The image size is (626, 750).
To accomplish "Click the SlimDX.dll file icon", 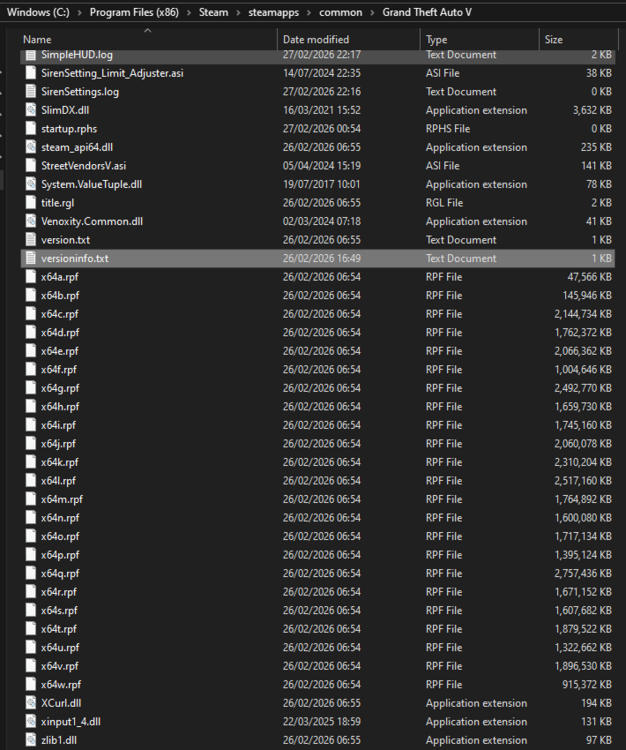I will 31,110.
